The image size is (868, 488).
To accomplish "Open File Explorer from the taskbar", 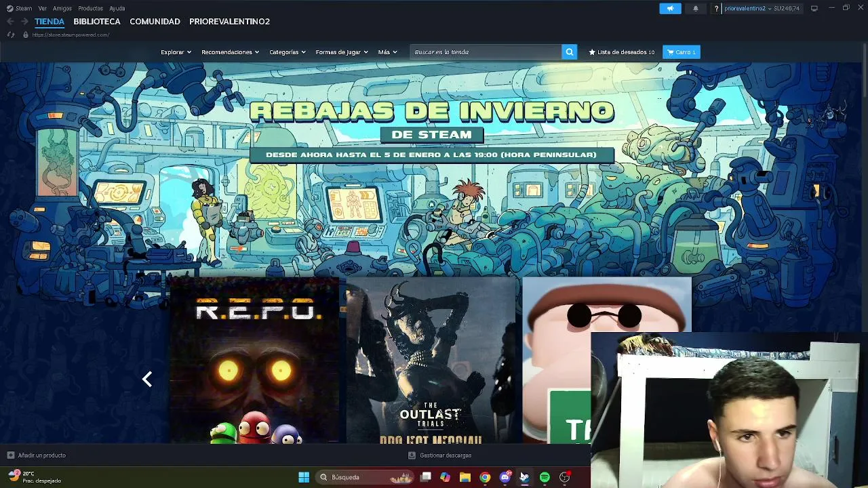I will (465, 477).
